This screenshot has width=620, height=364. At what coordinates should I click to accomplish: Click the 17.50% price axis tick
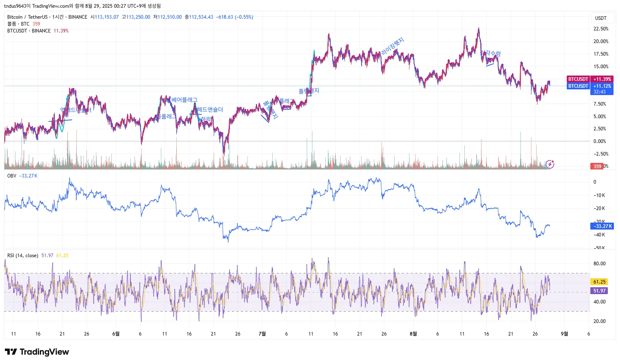[601, 54]
